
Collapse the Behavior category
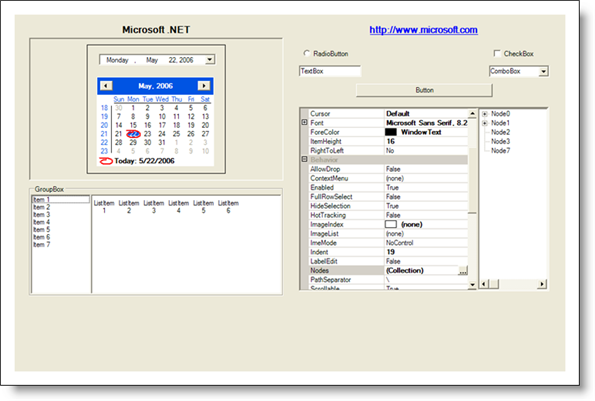click(304, 159)
